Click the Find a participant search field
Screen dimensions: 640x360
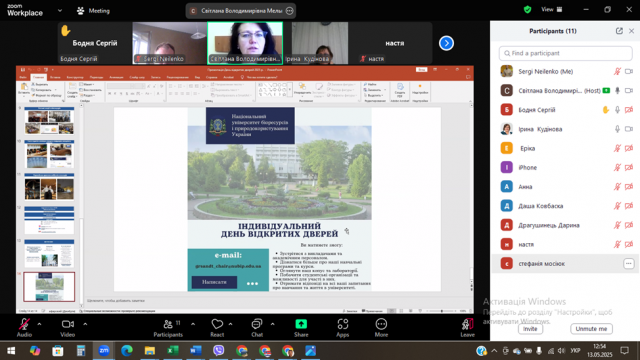click(565, 53)
